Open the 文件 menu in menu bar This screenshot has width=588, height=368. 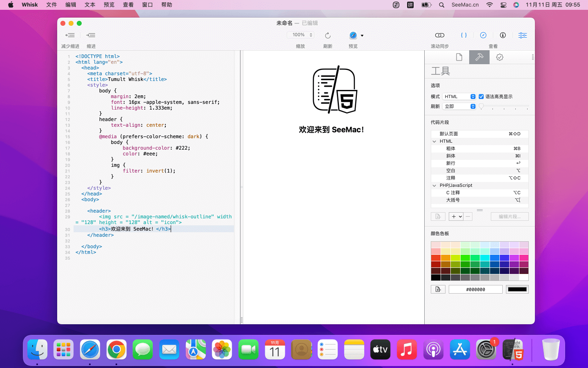point(51,5)
